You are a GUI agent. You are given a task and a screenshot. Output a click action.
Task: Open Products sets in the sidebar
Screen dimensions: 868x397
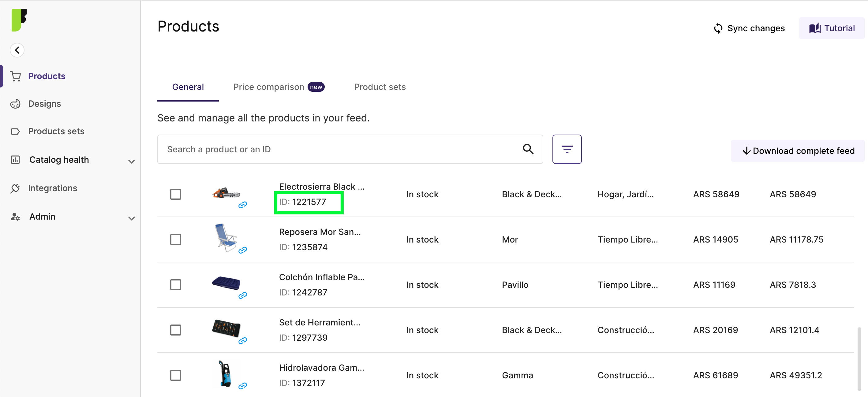56,131
